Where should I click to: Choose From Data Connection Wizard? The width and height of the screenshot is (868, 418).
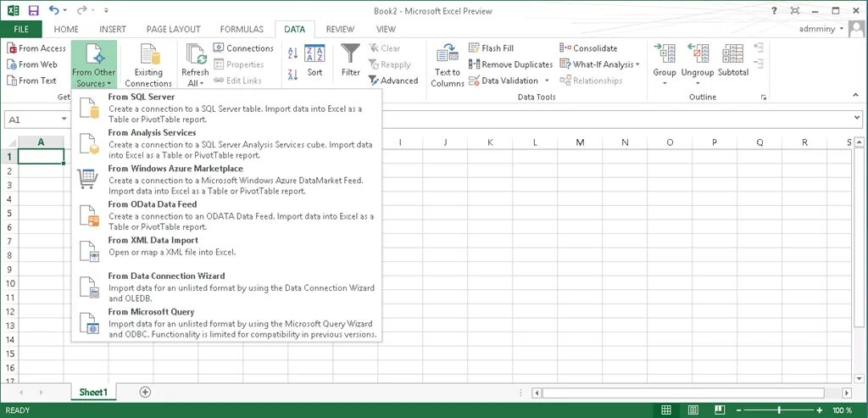point(226,287)
